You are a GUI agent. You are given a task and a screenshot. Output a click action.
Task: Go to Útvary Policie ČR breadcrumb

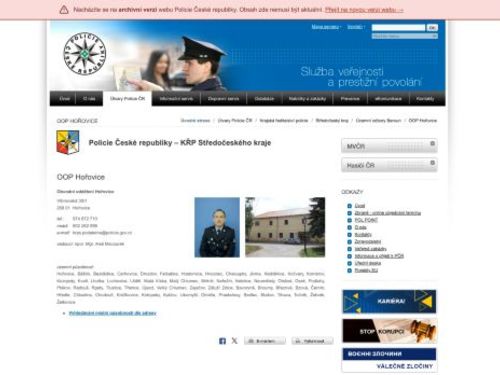coord(235,120)
